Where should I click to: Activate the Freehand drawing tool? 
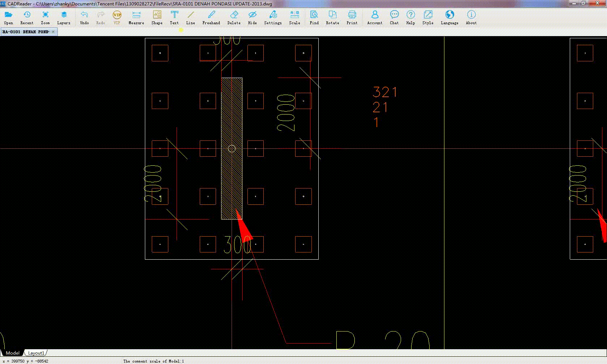click(211, 17)
